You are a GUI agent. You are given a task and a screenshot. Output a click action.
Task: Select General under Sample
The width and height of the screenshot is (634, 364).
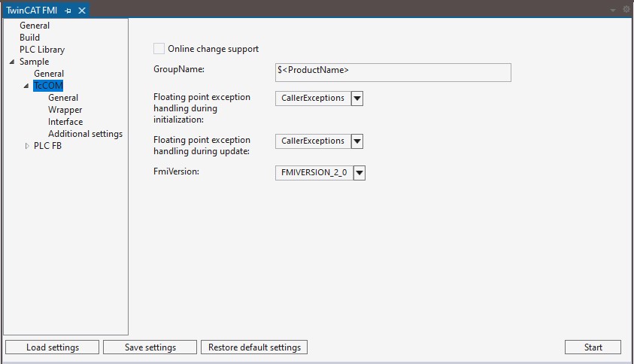49,74
